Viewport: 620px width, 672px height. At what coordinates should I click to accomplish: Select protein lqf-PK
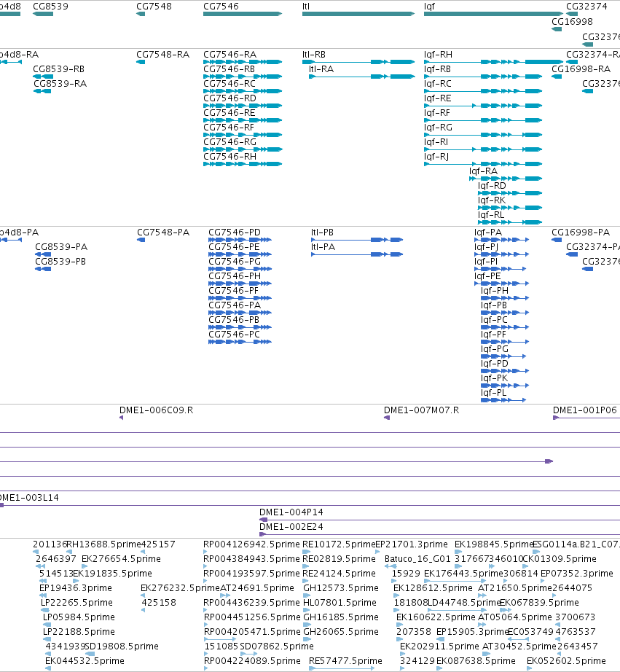[x=505, y=386]
